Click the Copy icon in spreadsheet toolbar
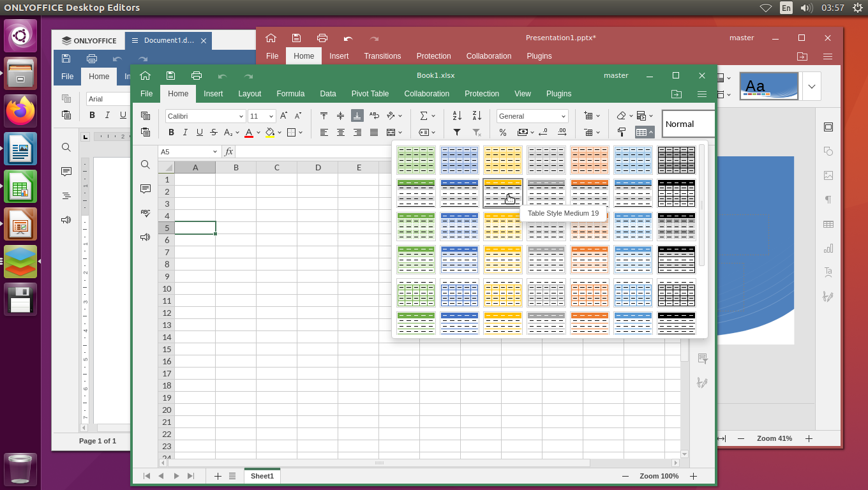Screen dimensions: 868x490 pos(146,116)
